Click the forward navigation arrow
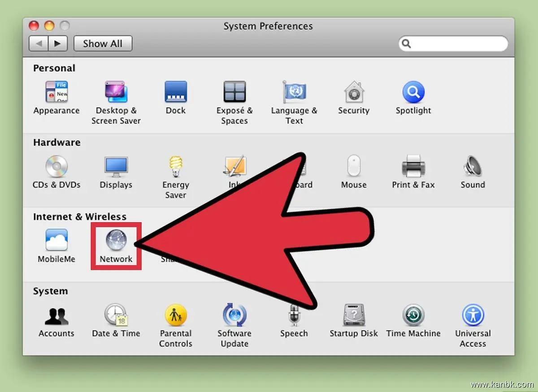538x392 pixels. coord(58,43)
